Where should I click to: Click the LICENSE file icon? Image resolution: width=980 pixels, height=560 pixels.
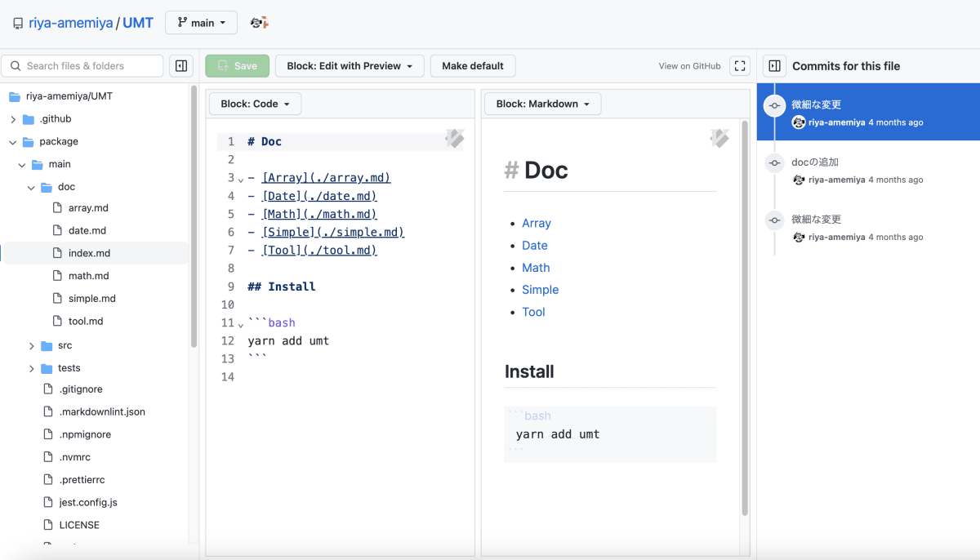pyautogui.click(x=47, y=525)
